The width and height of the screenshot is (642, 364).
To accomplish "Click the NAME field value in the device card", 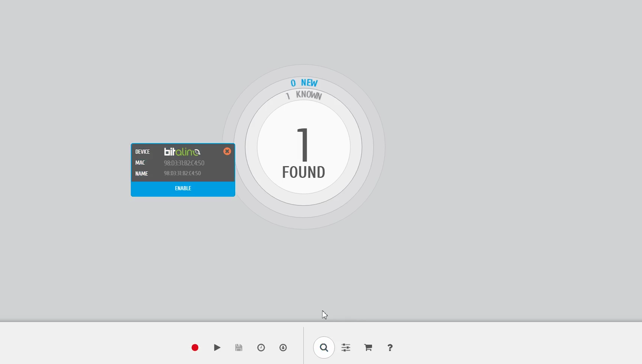I will (x=182, y=173).
